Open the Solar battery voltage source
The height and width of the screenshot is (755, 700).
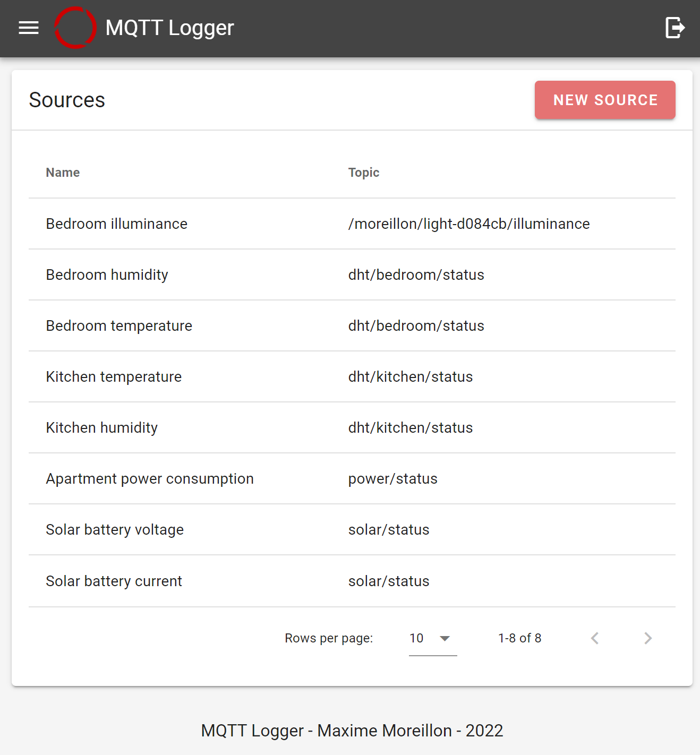click(352, 529)
